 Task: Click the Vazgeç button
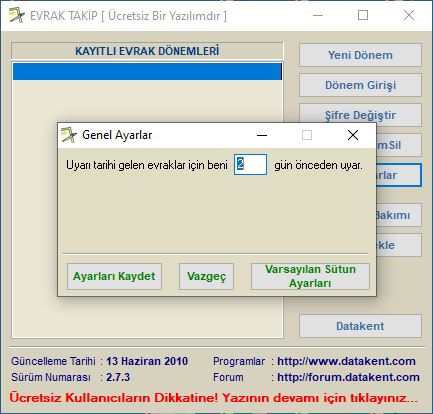coord(206,276)
